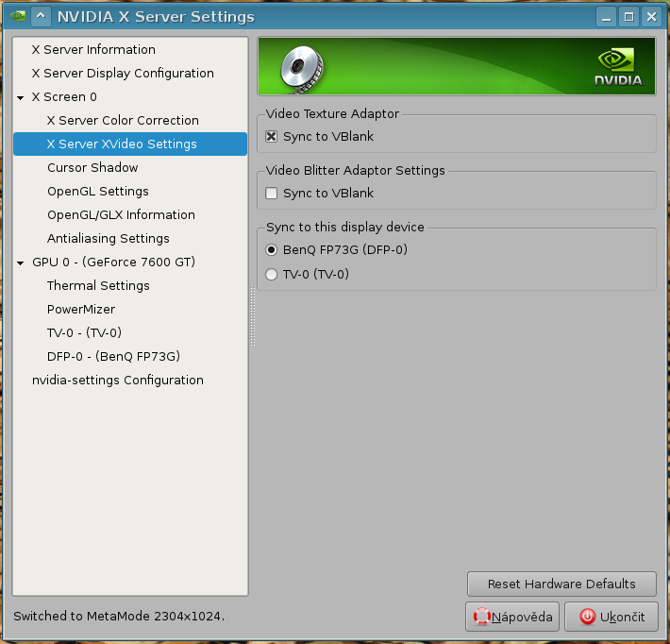Open Cursor Shadow settings
The image size is (670, 644).
(92, 168)
